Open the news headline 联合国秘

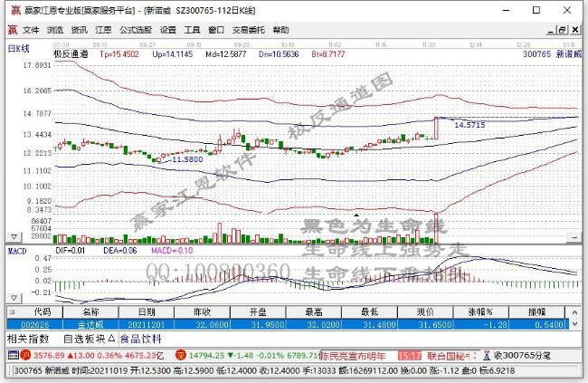click(x=447, y=356)
